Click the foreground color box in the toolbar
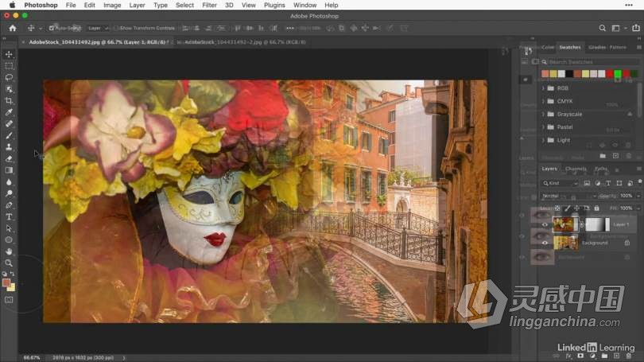The width and height of the screenshot is (644, 362). tap(6, 282)
